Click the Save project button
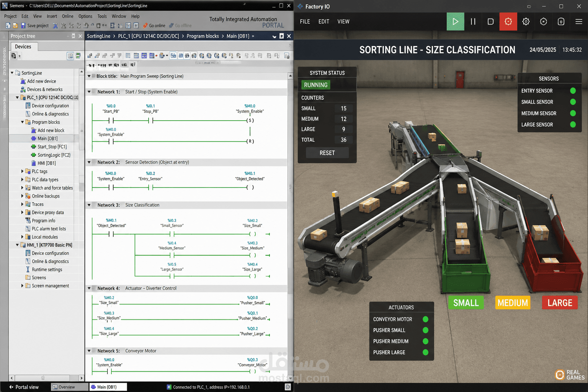Viewport: 588px width, 392px height. coord(34,26)
